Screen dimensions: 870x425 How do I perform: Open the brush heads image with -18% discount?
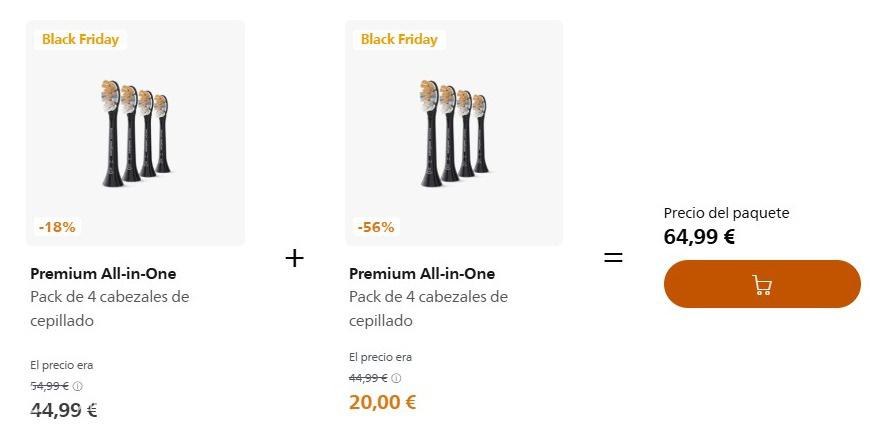click(135, 133)
